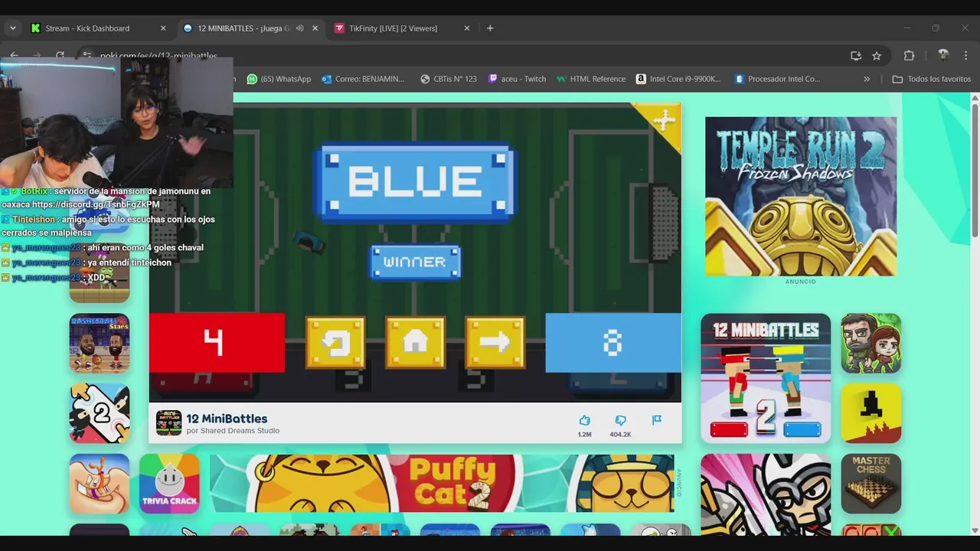The image size is (980, 551).
Task: Close the TikFinity tab
Action: (467, 28)
